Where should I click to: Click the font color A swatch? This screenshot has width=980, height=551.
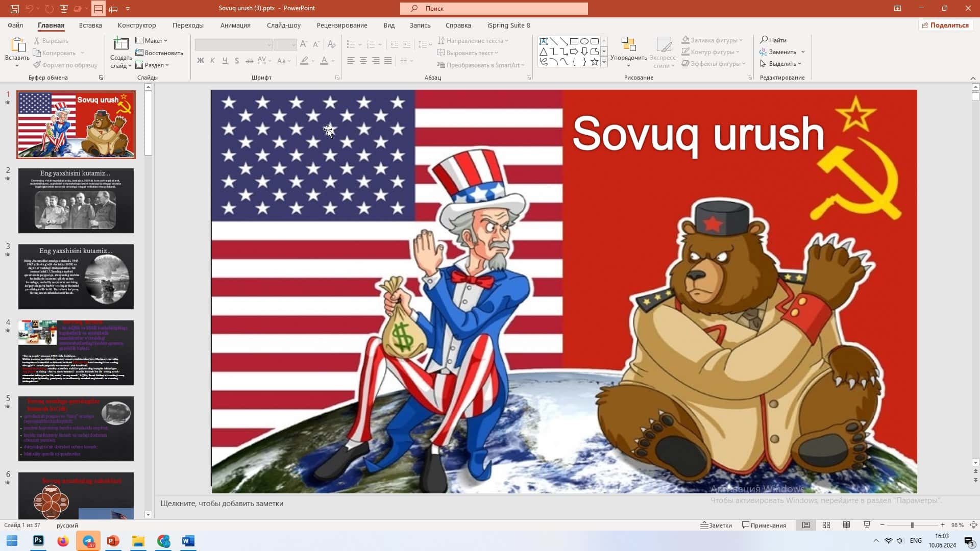(x=324, y=61)
